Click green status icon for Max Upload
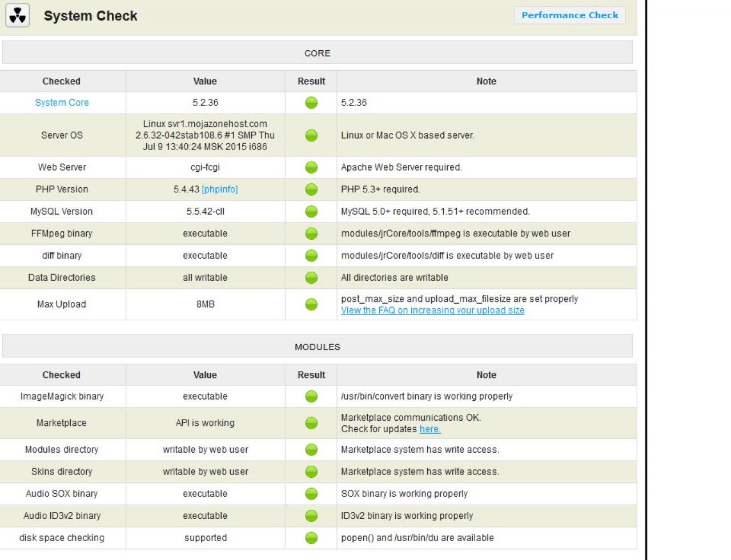731x560 pixels. point(311,304)
